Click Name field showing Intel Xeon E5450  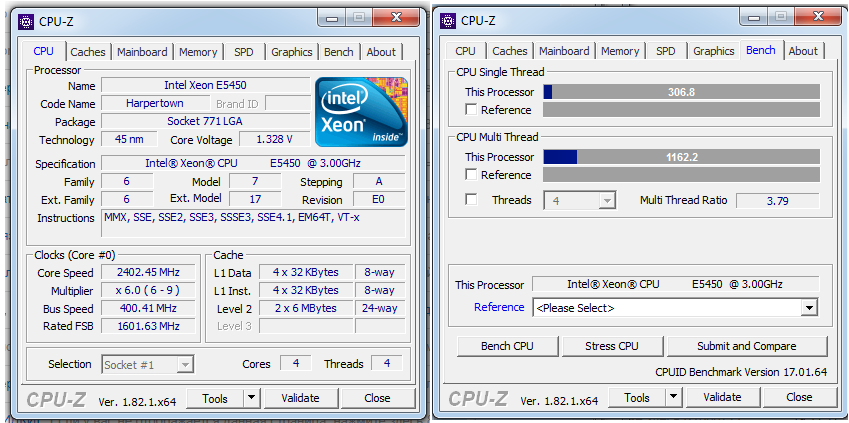205,86
